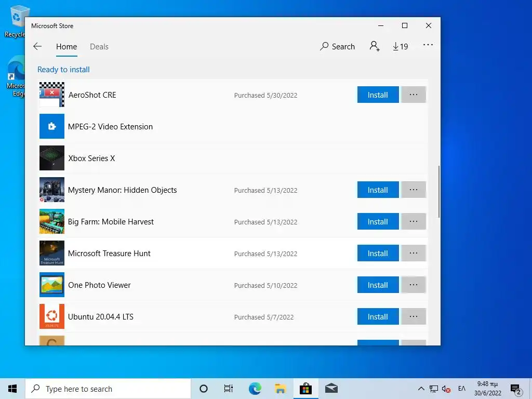
Task: Switch the ΕΛ input language indicator
Action: (x=462, y=389)
